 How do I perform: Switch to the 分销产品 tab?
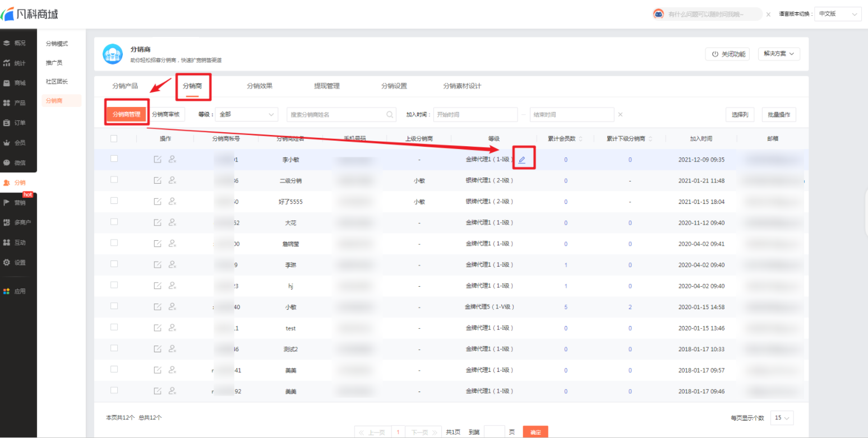(x=125, y=86)
